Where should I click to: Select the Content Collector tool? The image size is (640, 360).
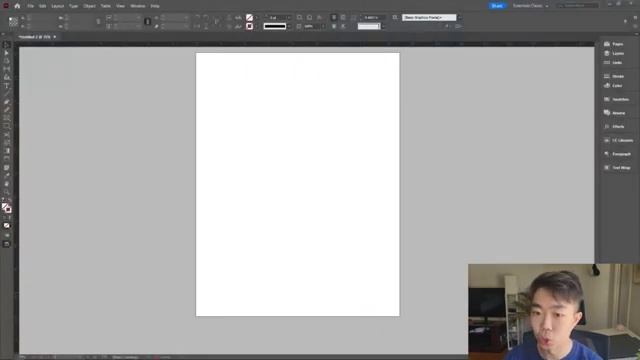coord(7,78)
